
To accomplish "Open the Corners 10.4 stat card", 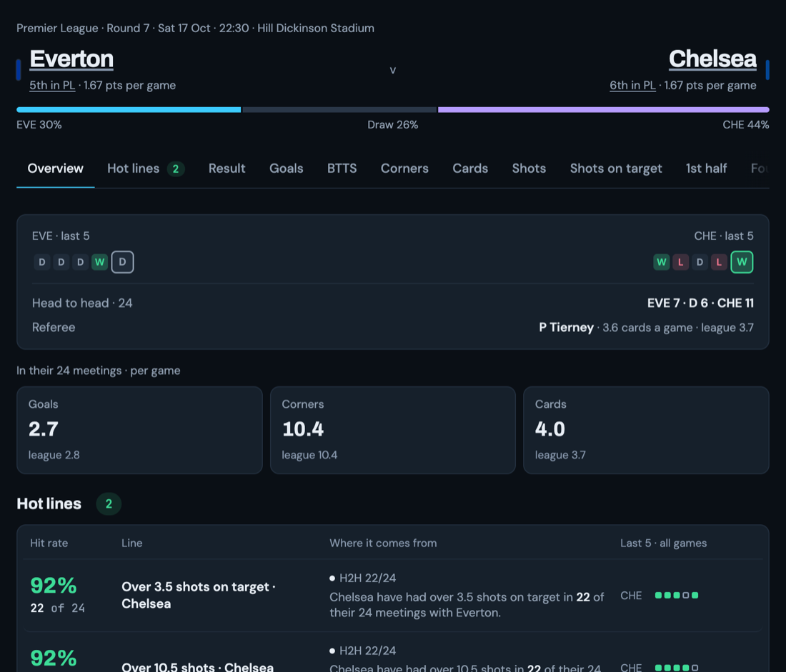I will 393,430.
